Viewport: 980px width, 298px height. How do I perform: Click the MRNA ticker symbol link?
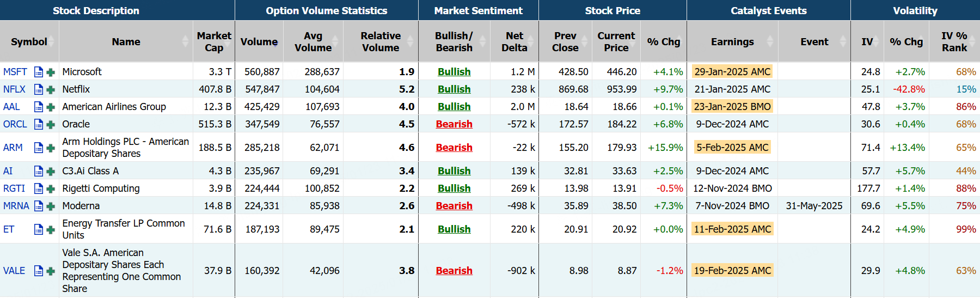(x=16, y=206)
